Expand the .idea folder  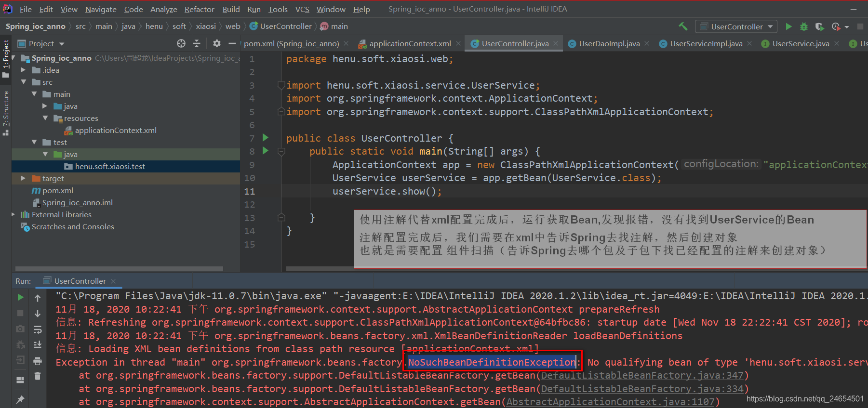pyautogui.click(x=23, y=70)
